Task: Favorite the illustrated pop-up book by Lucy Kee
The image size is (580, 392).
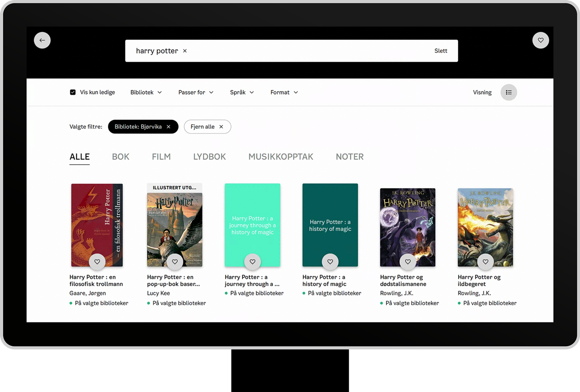Action: 175,262
